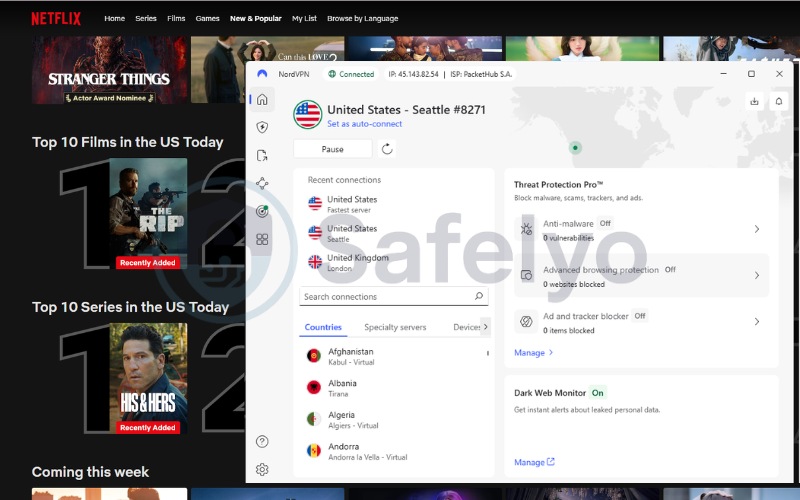The image size is (800, 500).
Task: Click the green server dot on the map
Action: (575, 148)
